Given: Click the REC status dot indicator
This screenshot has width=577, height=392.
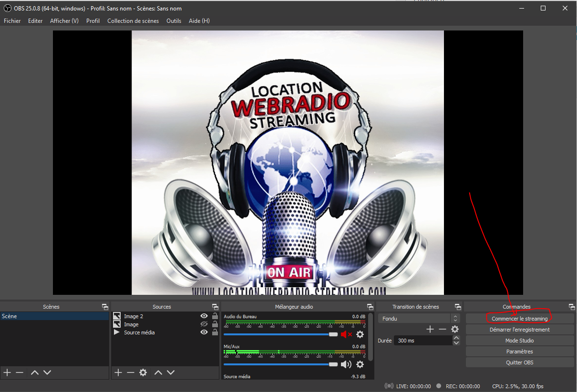Looking at the screenshot, I should pos(438,386).
